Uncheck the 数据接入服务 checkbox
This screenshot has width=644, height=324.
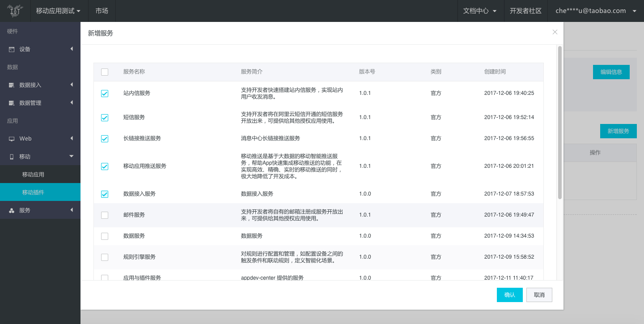pos(105,194)
